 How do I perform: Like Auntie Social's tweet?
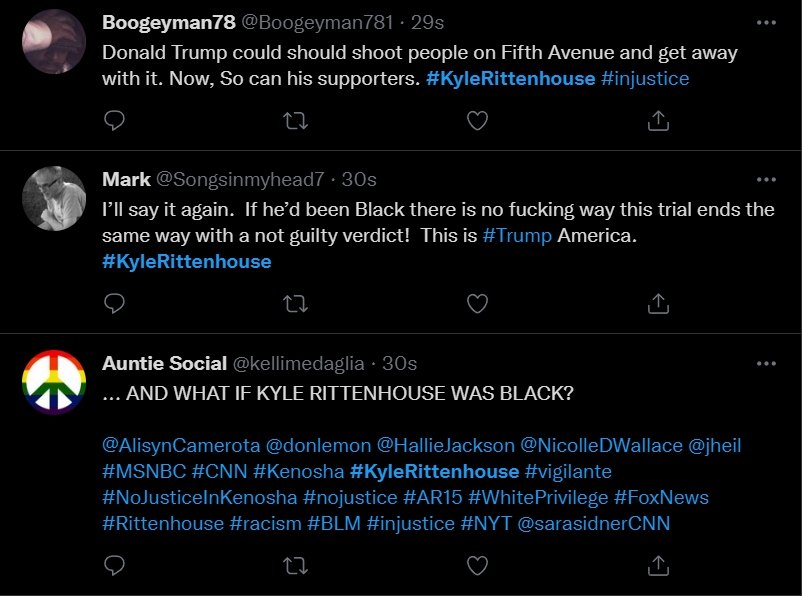(x=478, y=566)
